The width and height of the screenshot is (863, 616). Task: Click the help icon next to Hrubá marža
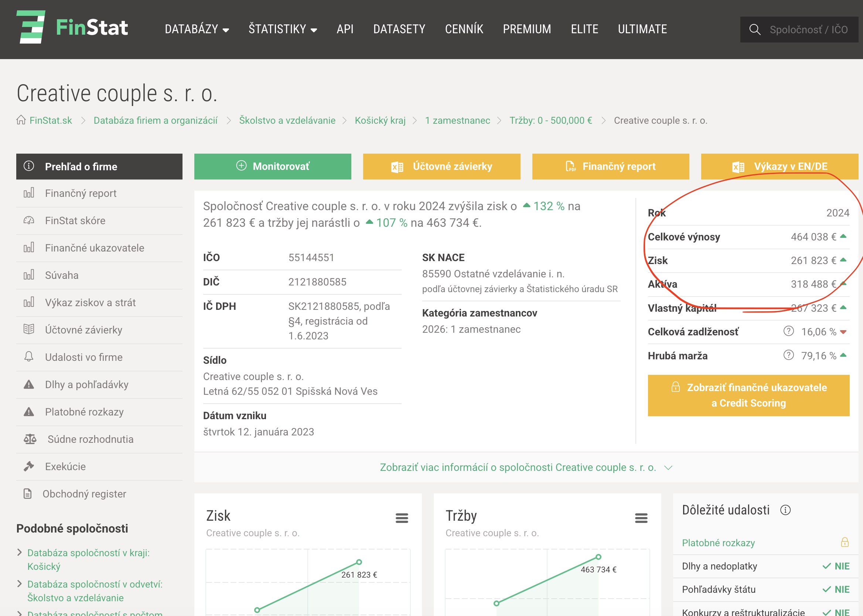[788, 355]
